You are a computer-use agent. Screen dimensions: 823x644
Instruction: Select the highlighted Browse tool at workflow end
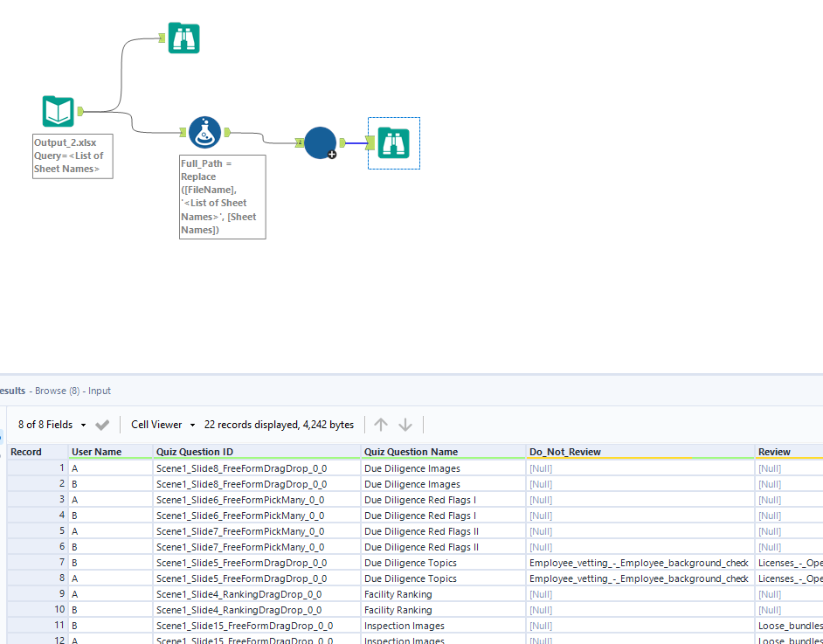coord(394,142)
